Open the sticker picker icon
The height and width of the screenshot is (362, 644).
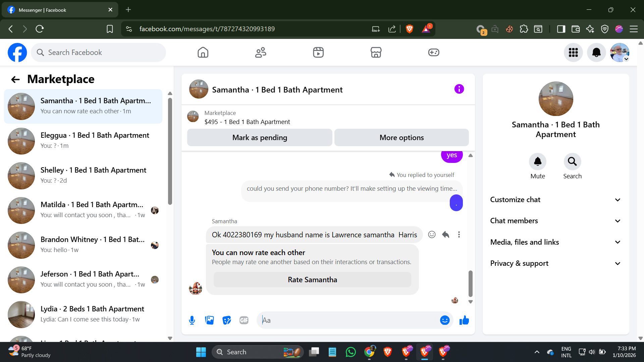point(227,320)
